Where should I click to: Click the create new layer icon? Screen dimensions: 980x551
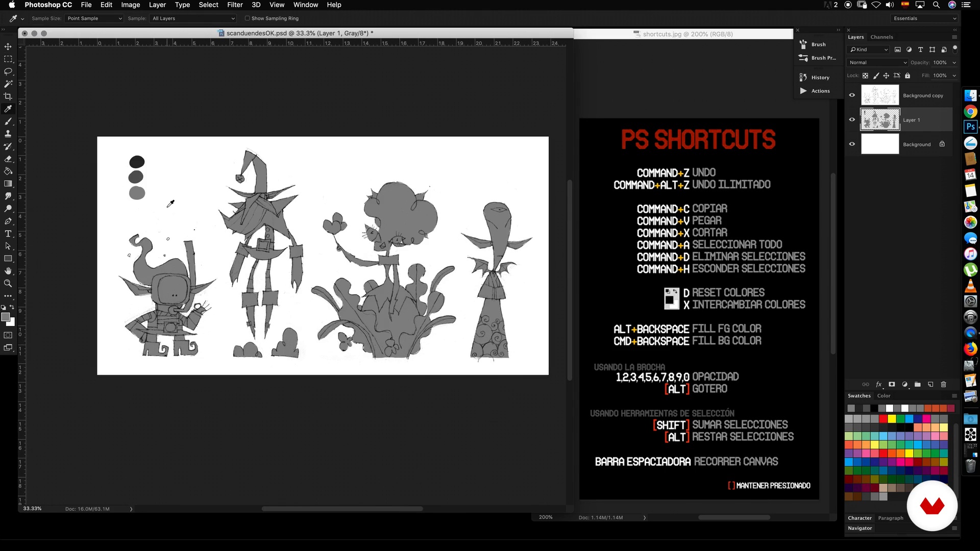click(930, 384)
